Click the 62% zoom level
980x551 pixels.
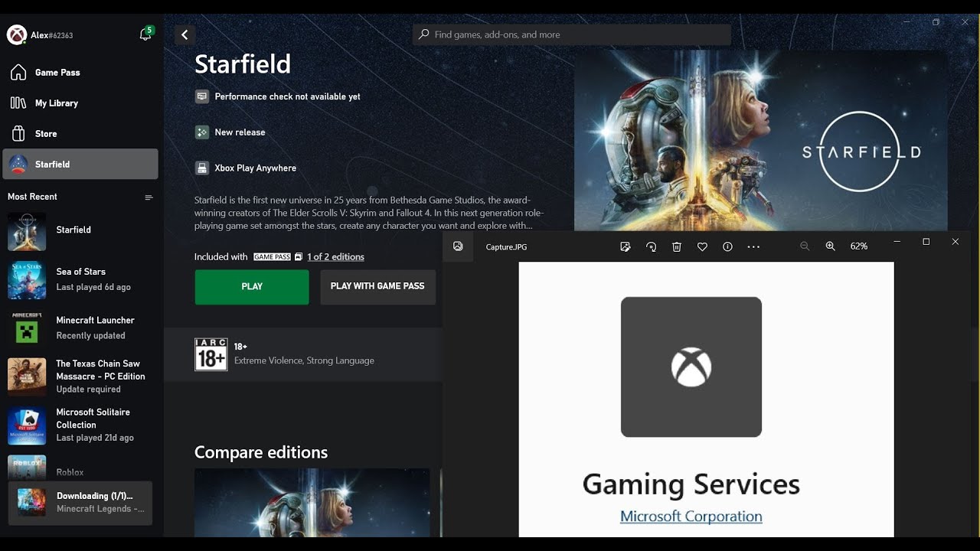(x=859, y=246)
